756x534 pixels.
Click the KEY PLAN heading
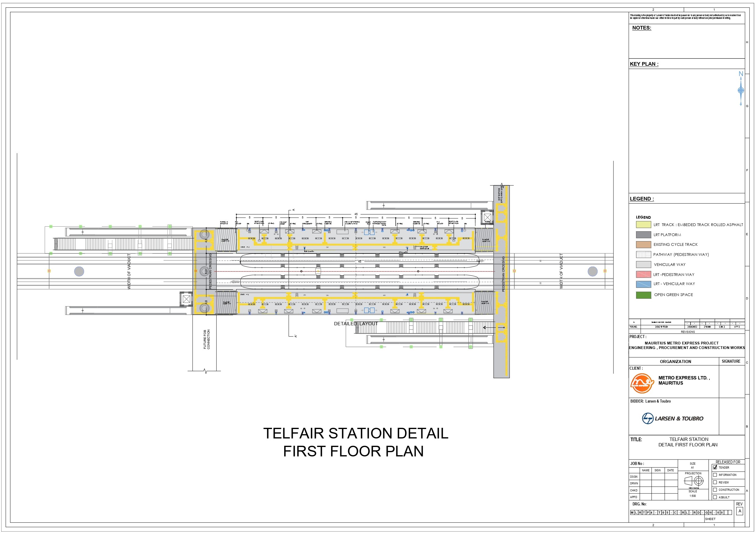(644, 64)
